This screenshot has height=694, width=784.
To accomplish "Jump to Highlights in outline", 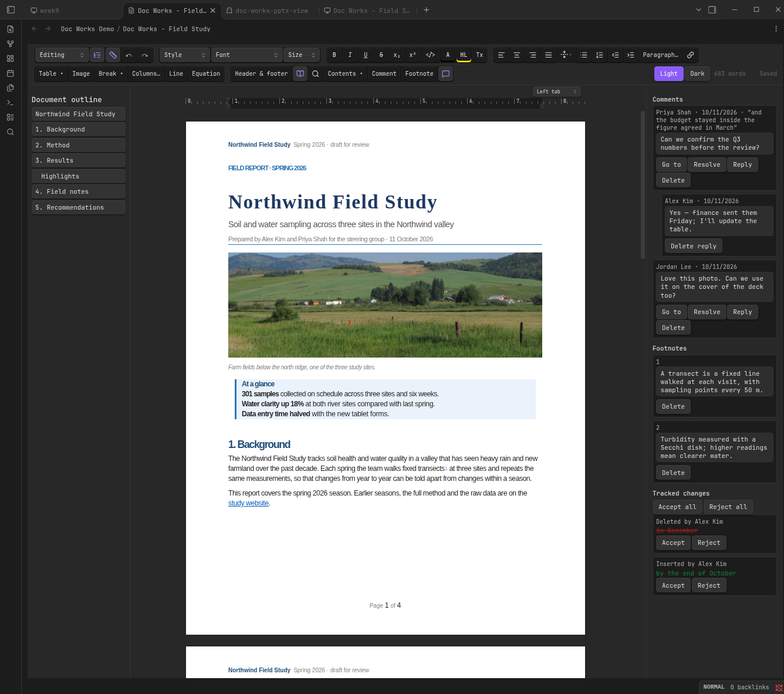I will [x=79, y=177].
